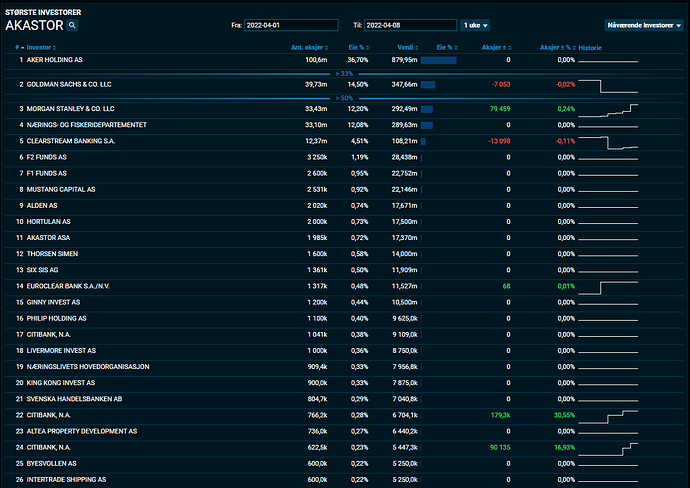Image resolution: width=690 pixels, height=488 pixels.
Task: Click Euroclear Bank history sparkline
Action: pos(608,288)
